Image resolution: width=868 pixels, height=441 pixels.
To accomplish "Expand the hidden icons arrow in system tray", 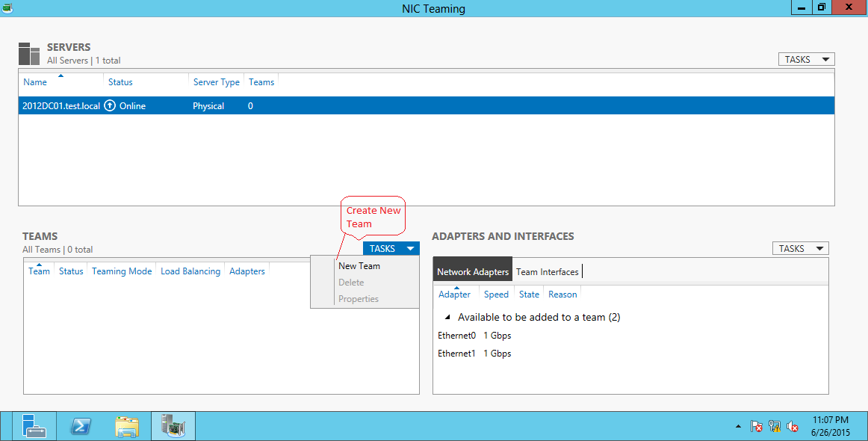I will (738, 426).
